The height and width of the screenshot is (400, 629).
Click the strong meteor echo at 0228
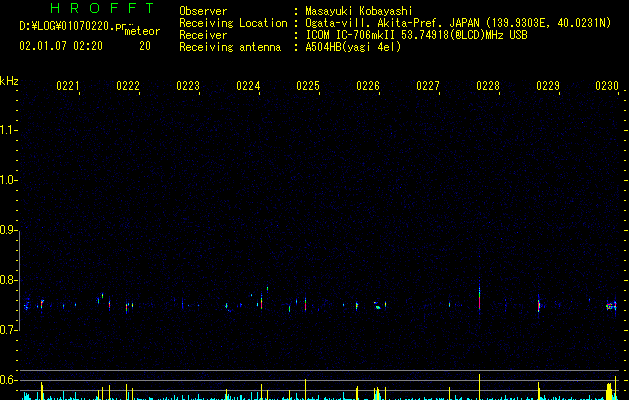click(479, 296)
